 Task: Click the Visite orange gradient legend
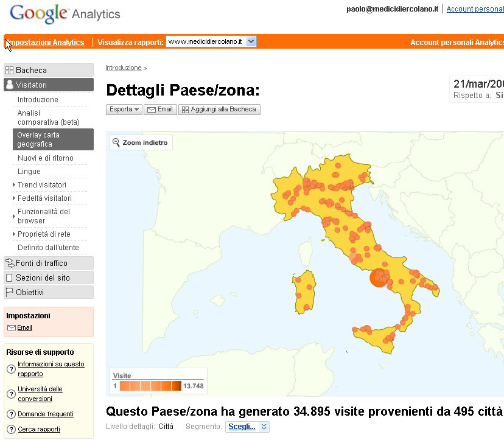pyautogui.click(x=150, y=386)
